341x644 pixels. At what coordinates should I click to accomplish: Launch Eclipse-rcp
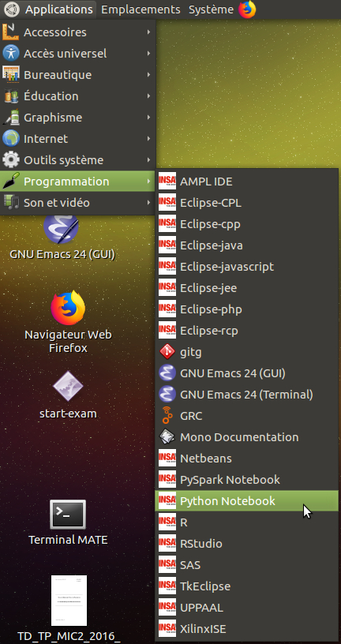tap(246, 331)
